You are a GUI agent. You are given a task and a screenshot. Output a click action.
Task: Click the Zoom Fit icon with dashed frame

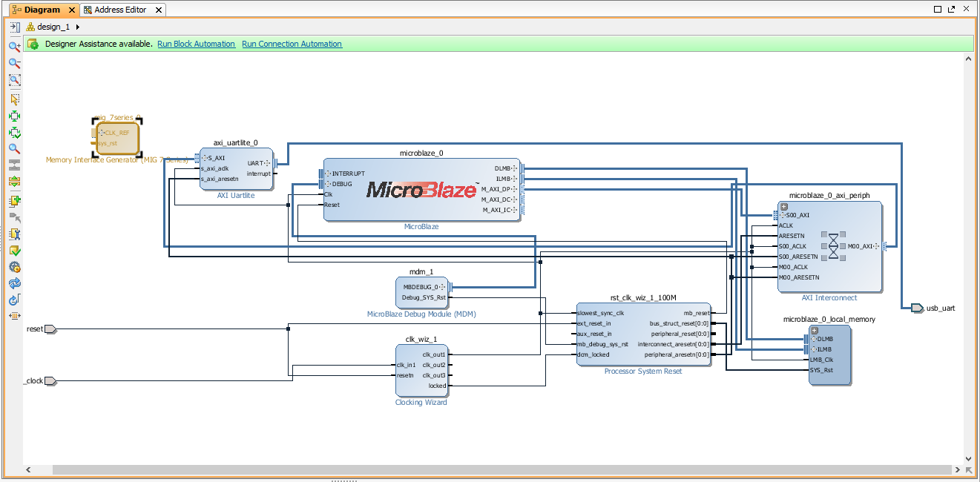pos(14,80)
